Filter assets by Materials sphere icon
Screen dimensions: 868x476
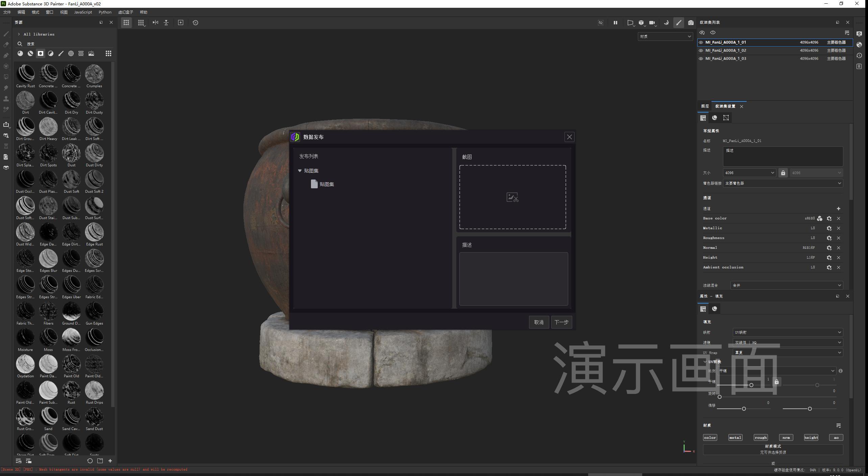tap(20, 53)
